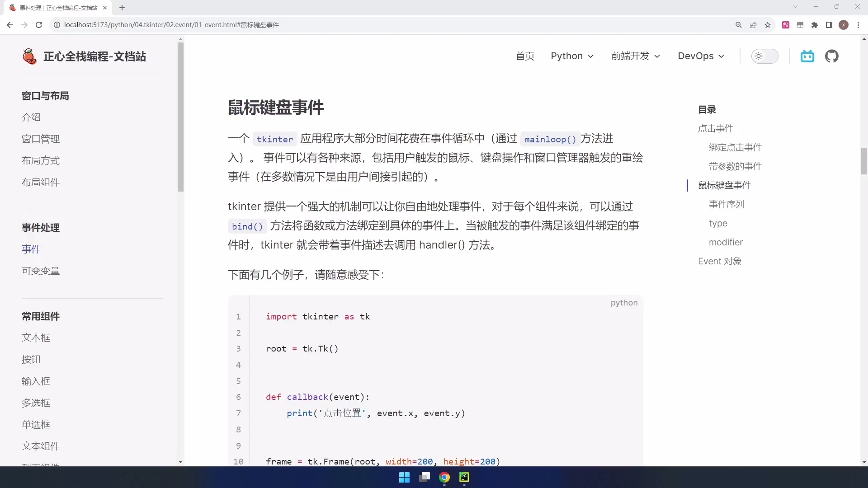Click the site logo with fox mascot
868x488 pixels.
click(x=29, y=56)
